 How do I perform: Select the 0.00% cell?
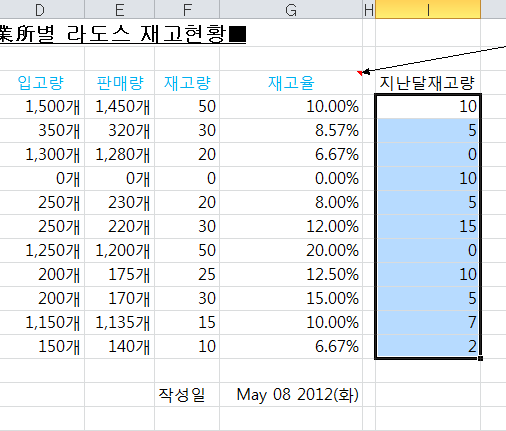(x=291, y=179)
